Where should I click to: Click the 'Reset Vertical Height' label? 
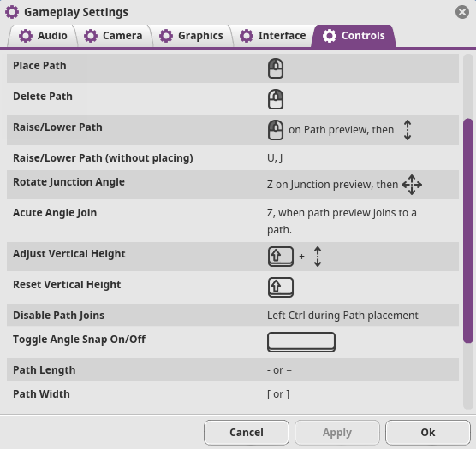[x=67, y=285]
